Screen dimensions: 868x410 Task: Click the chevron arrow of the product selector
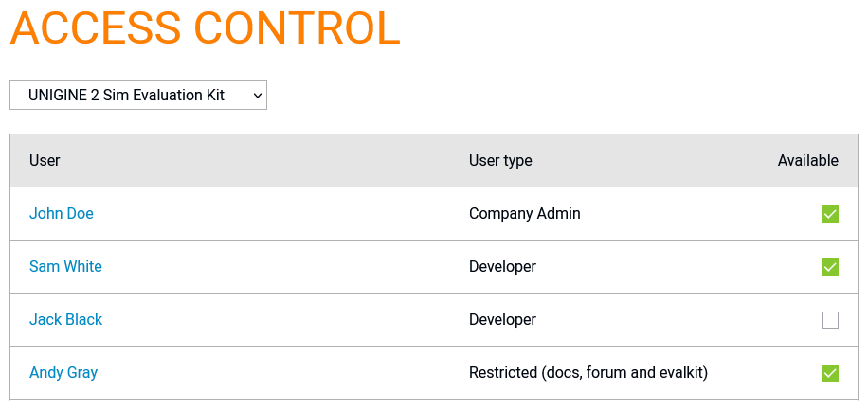pos(257,96)
